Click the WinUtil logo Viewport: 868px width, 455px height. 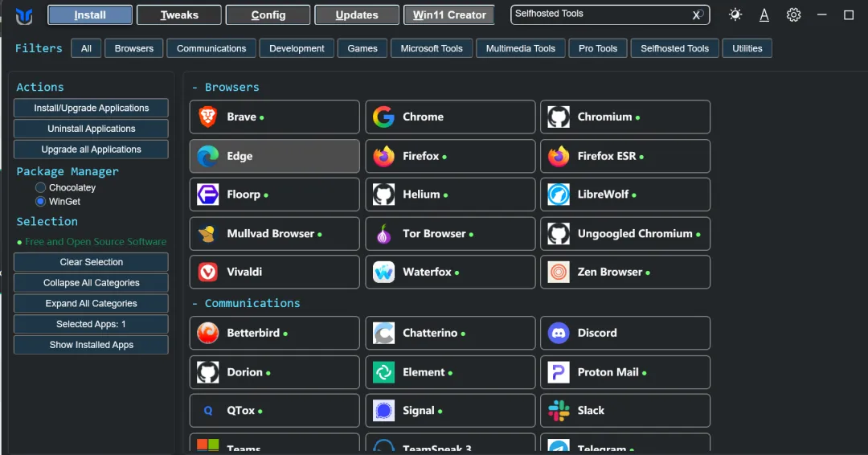(24, 16)
